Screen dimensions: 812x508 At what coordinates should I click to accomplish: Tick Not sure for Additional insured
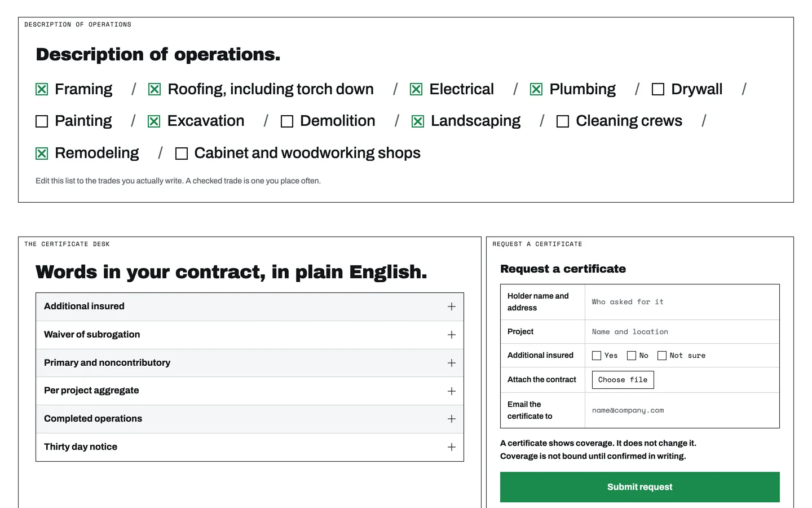coord(662,356)
